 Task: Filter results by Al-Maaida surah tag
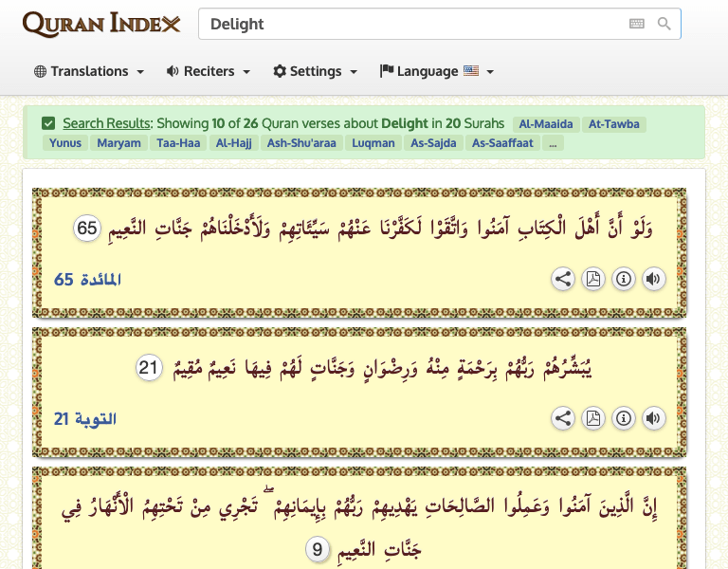coord(546,124)
